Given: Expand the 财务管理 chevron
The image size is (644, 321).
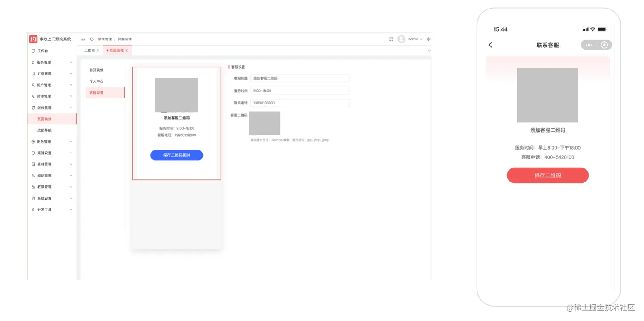Looking at the screenshot, I should [x=71, y=142].
